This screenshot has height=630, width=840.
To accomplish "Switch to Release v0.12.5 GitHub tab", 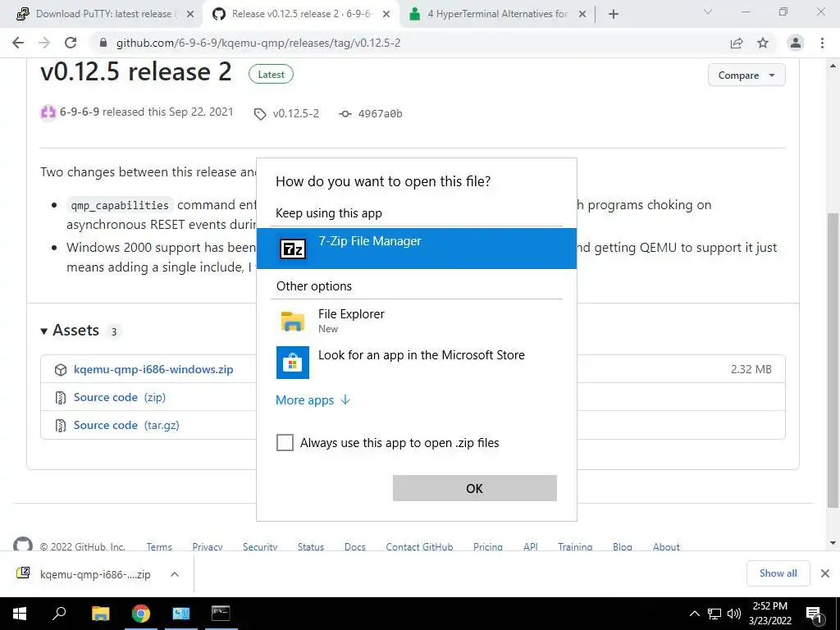I will [x=302, y=14].
